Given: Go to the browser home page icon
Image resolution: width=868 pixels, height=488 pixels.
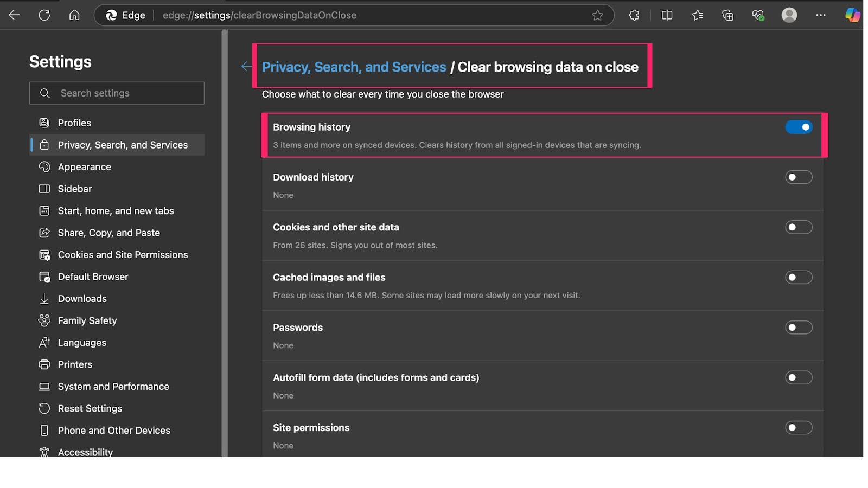Looking at the screenshot, I should pyautogui.click(x=74, y=15).
